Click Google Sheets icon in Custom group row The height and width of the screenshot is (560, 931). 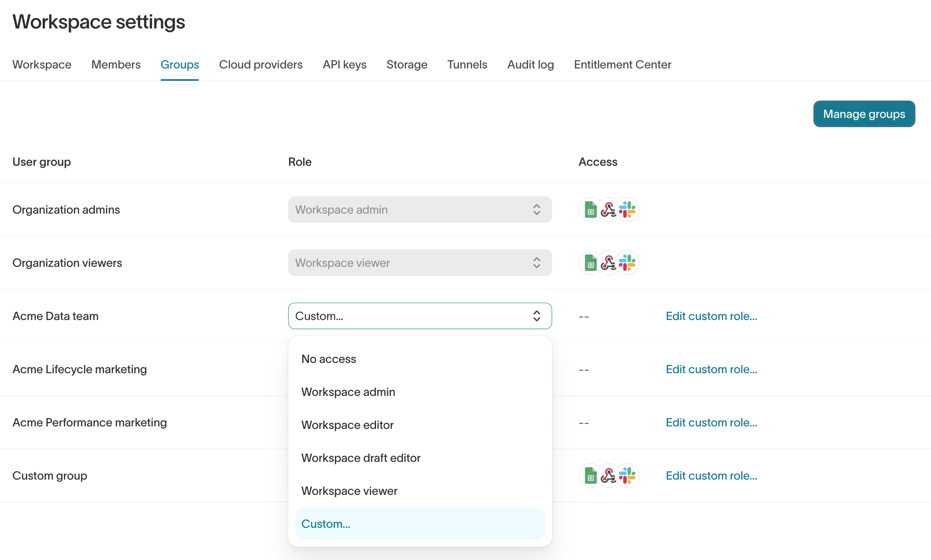coord(590,475)
